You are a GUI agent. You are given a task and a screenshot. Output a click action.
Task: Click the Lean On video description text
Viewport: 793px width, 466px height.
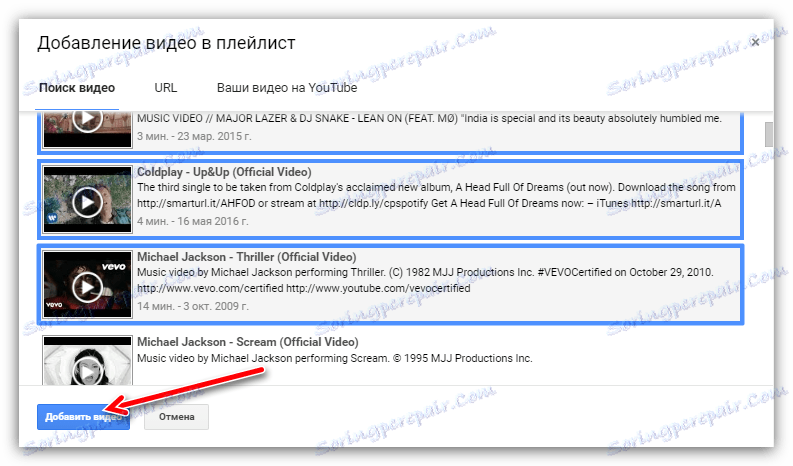tap(429, 118)
